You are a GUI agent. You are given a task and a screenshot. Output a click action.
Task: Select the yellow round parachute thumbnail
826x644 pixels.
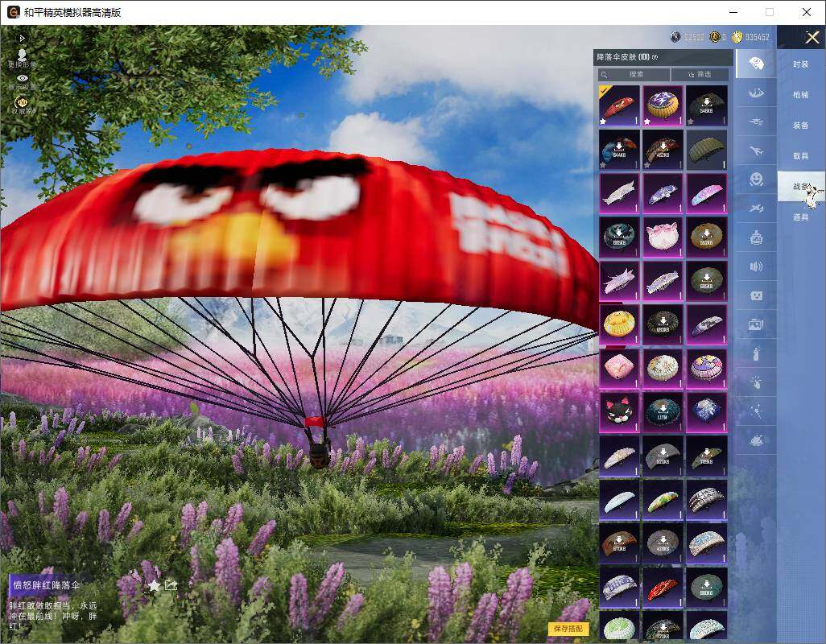[619, 324]
